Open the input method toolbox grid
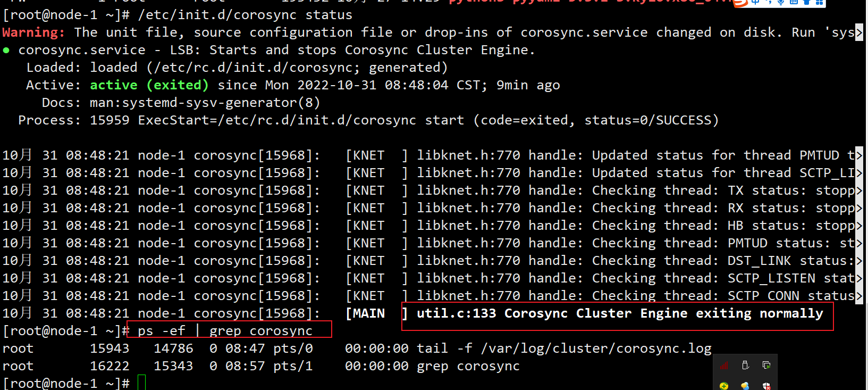The width and height of the screenshot is (868, 390). 819,2
